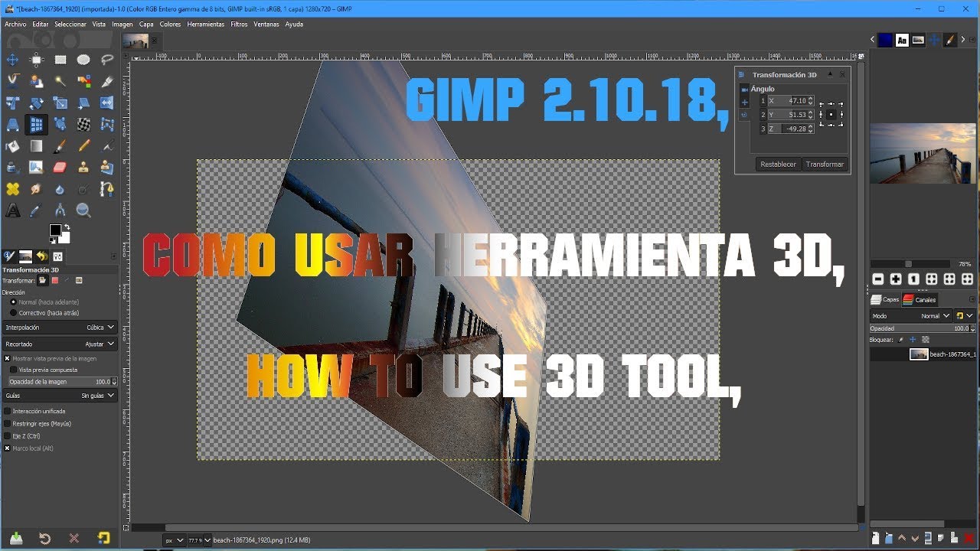The image size is (980, 551).
Task: Open the Herramientas menu
Action: (206, 24)
